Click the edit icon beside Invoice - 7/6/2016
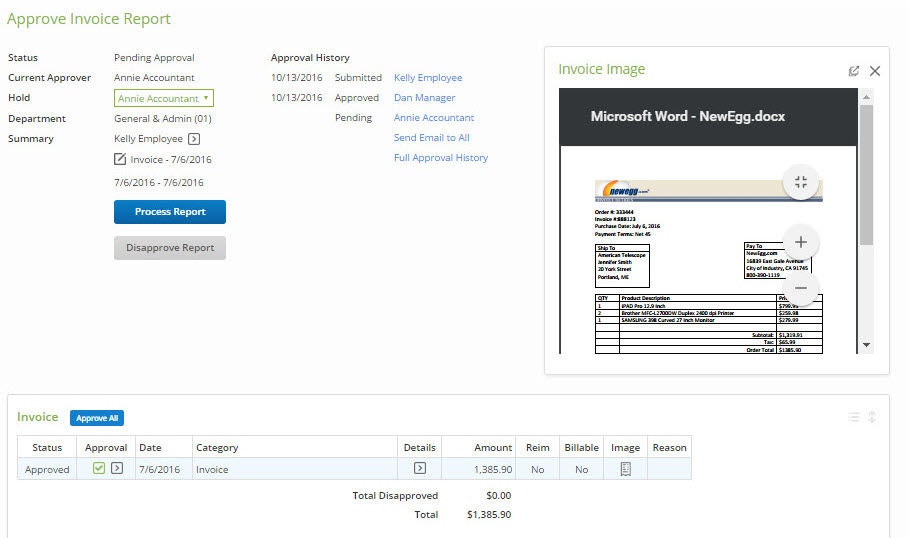 pyautogui.click(x=120, y=160)
